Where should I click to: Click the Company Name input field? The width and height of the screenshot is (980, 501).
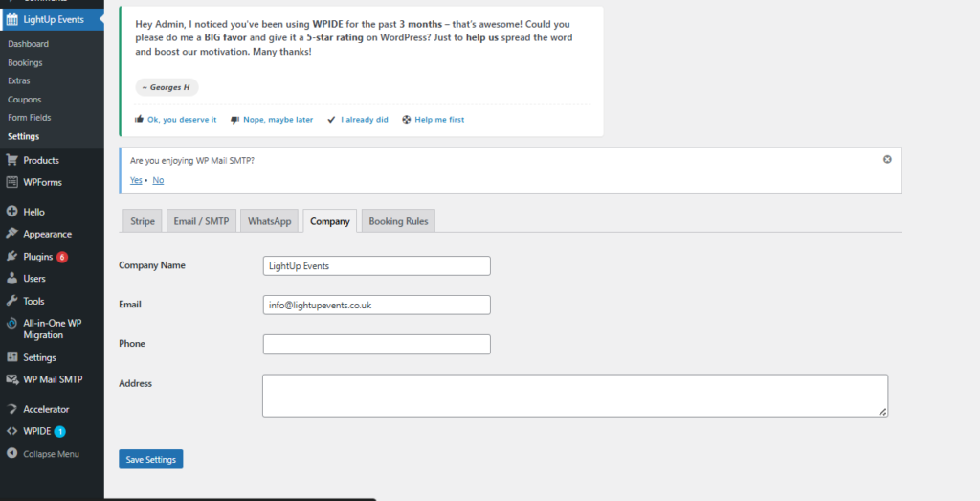pyautogui.click(x=377, y=265)
